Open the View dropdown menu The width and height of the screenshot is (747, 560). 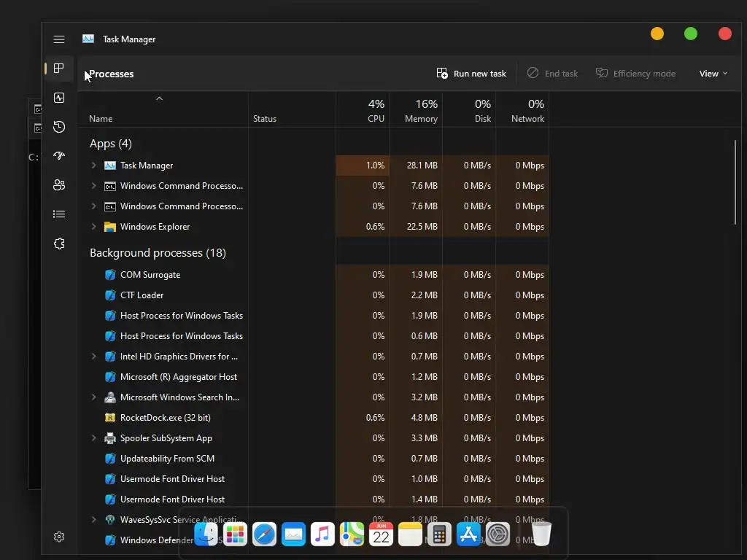[x=713, y=74]
